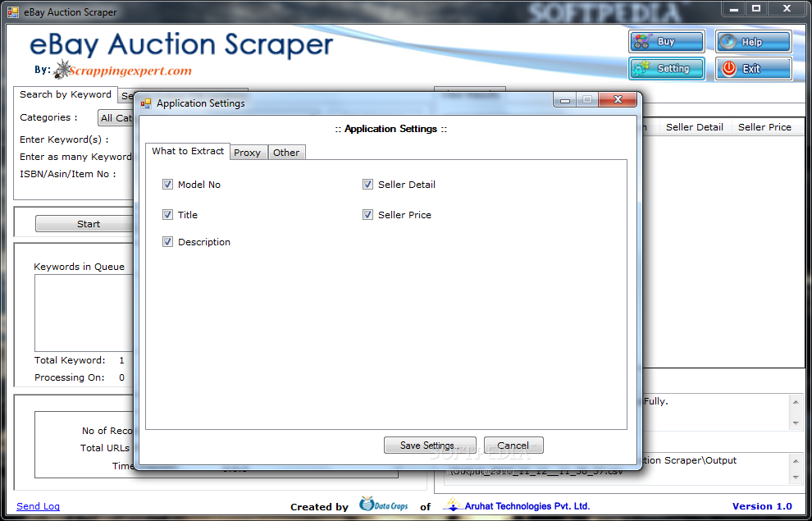
Task: Click the Buy button with cart icon
Action: pyautogui.click(x=667, y=42)
